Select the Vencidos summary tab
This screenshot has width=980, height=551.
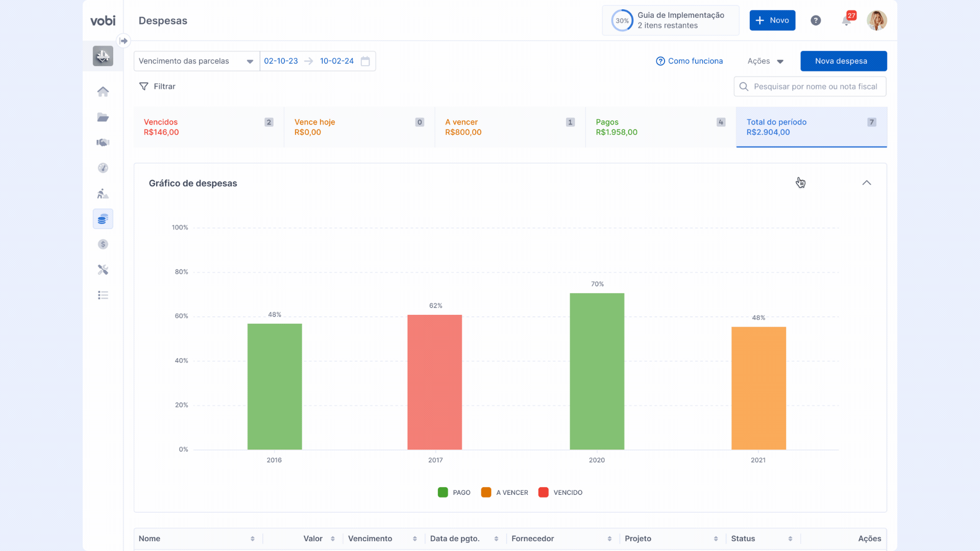(208, 127)
